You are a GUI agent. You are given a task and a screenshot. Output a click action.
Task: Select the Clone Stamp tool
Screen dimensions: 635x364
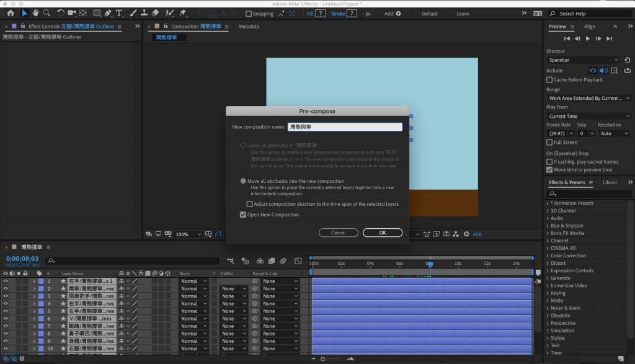click(144, 13)
